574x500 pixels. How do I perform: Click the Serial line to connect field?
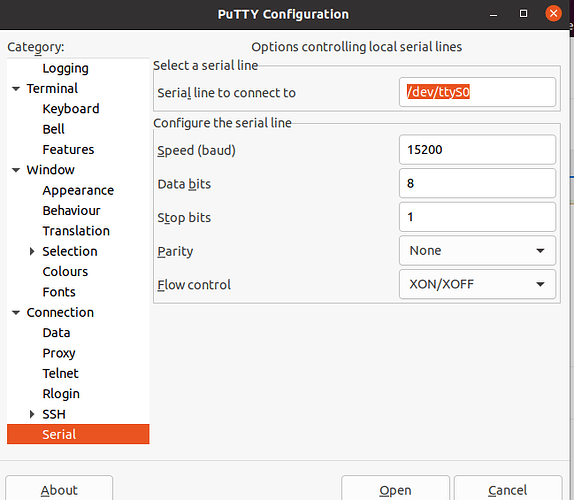[x=477, y=92]
